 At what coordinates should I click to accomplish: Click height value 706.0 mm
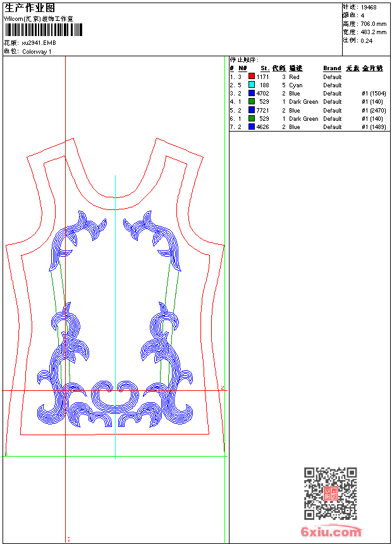374,24
